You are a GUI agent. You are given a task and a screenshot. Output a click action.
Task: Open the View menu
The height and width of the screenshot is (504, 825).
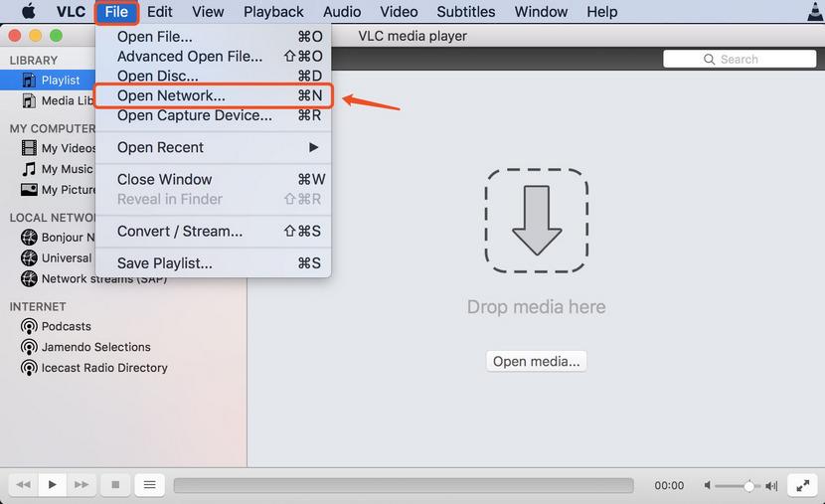[x=208, y=12]
